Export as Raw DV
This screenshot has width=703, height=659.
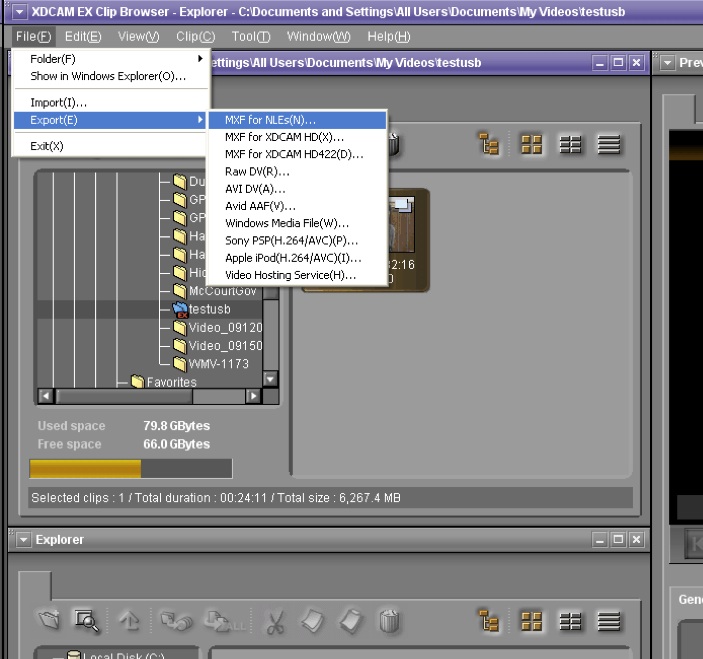click(297, 172)
